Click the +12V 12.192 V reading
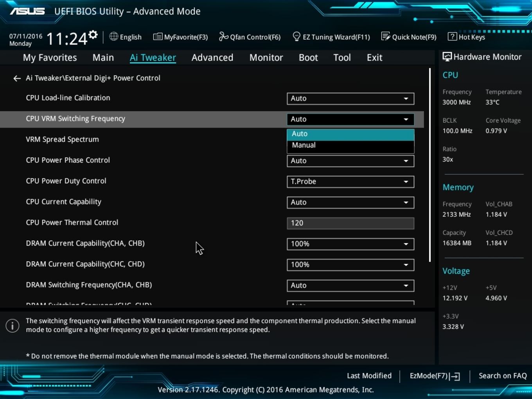The width and height of the screenshot is (532, 399). coord(455,298)
